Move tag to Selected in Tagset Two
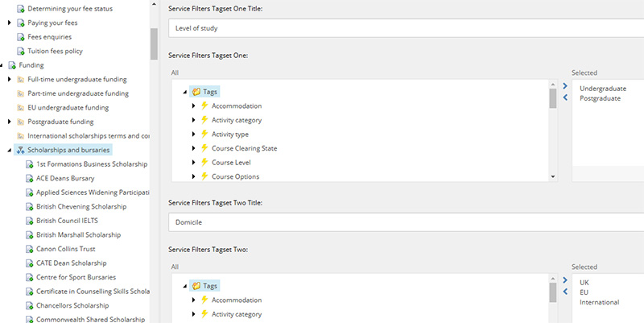The image size is (644, 323). pos(565,280)
